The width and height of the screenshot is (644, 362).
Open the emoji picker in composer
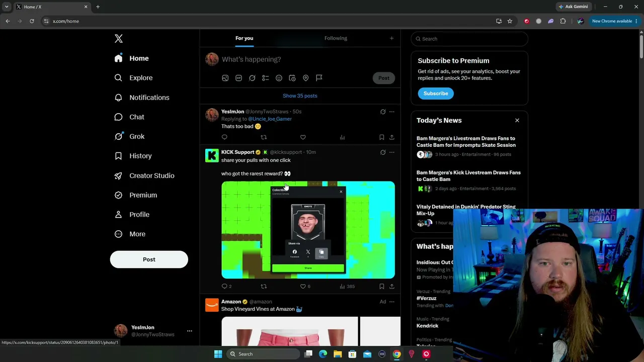[279, 78]
